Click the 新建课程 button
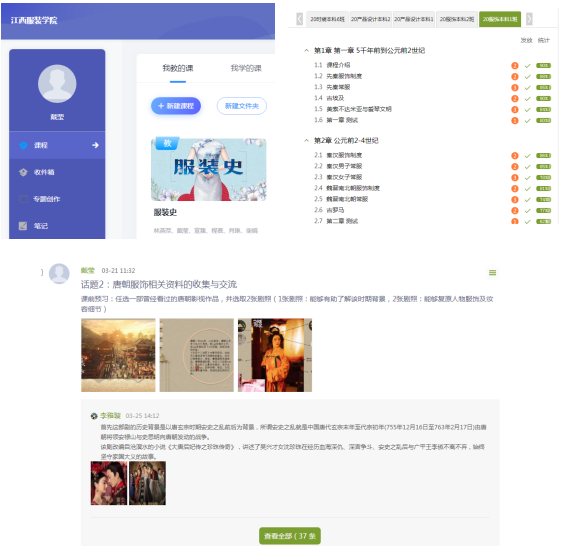The width and height of the screenshot is (562, 556). point(176,106)
